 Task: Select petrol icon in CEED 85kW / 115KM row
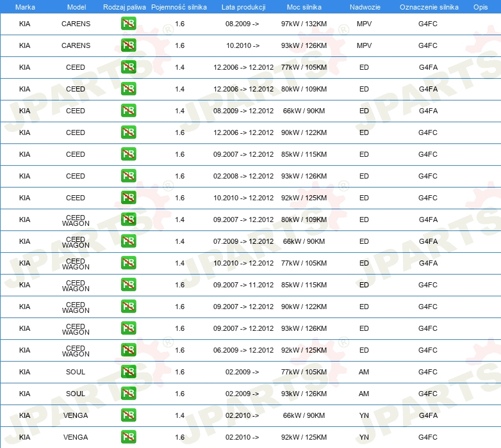pos(128,154)
